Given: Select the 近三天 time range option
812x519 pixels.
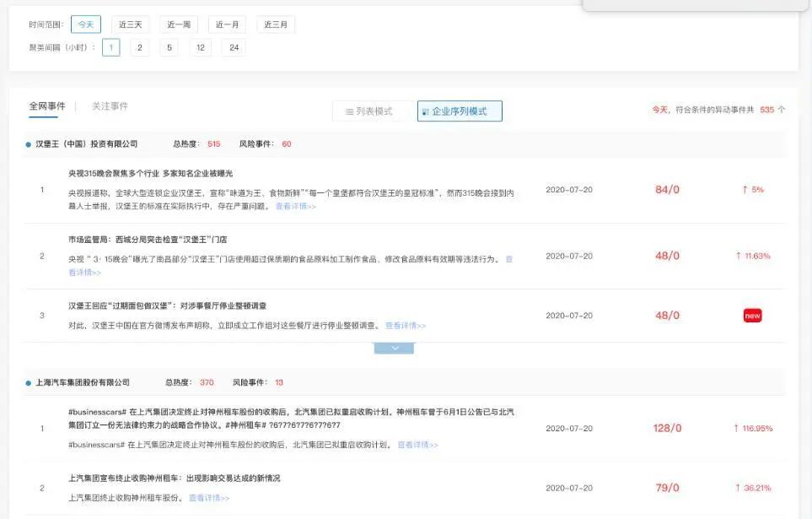Looking at the screenshot, I should pos(130,24).
